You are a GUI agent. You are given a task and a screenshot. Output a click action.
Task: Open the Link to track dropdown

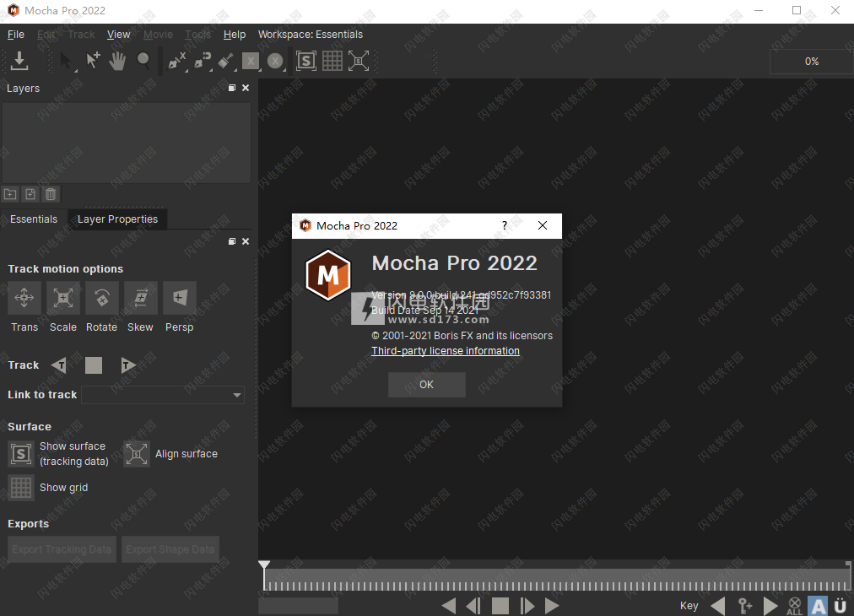coord(163,395)
